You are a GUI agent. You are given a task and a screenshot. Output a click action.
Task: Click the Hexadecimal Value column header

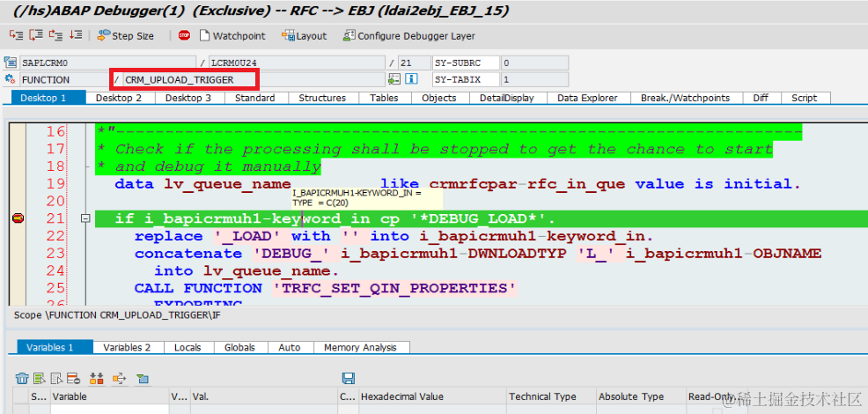pyautogui.click(x=431, y=396)
